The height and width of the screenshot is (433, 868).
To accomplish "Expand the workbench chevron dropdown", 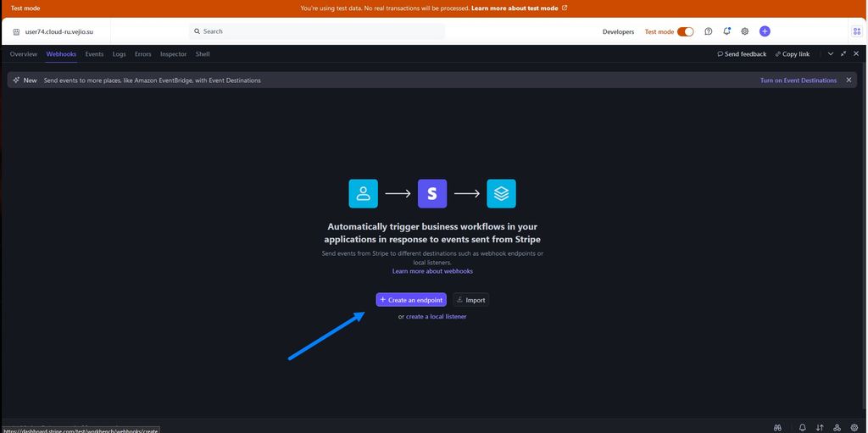I will pyautogui.click(x=831, y=53).
